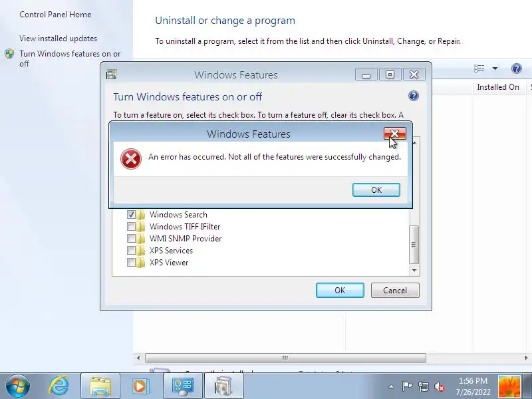The width and height of the screenshot is (532, 399).
Task: Uncheck the Windows Search checkbox
Action: 131,214
